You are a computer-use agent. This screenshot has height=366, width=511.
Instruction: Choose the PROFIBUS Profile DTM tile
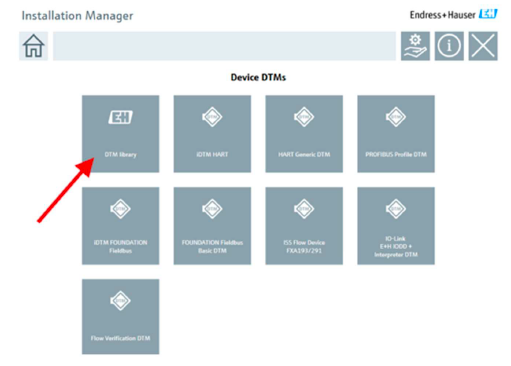(396, 134)
